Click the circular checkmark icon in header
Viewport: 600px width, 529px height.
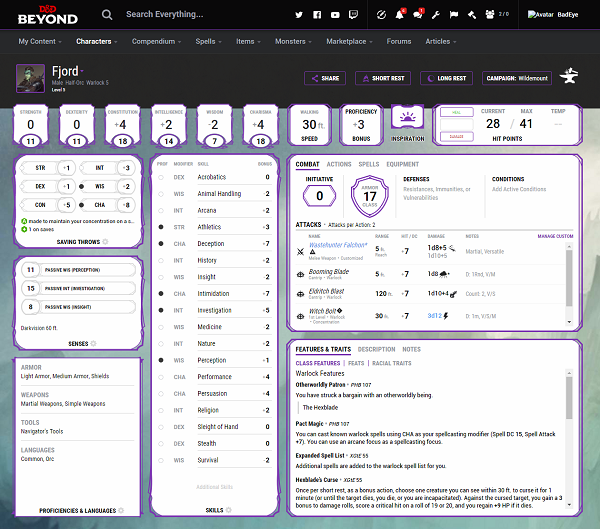(381, 15)
